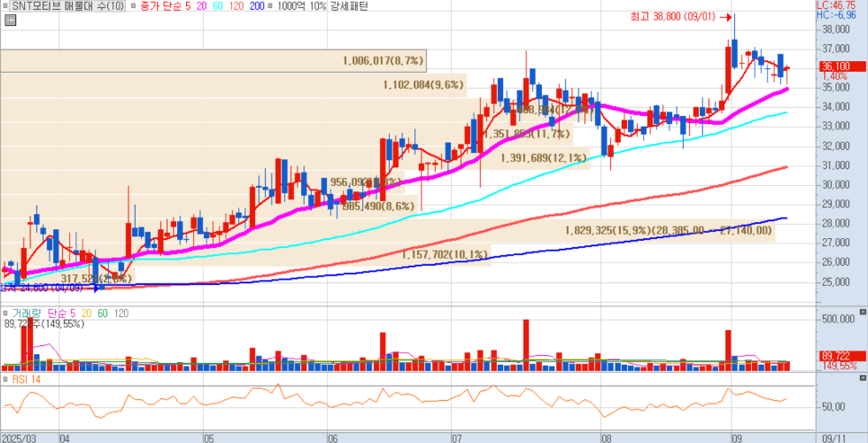Click the red 5 moving average period
Image resolution: width=868 pixels, height=443 pixels.
coord(188,5)
